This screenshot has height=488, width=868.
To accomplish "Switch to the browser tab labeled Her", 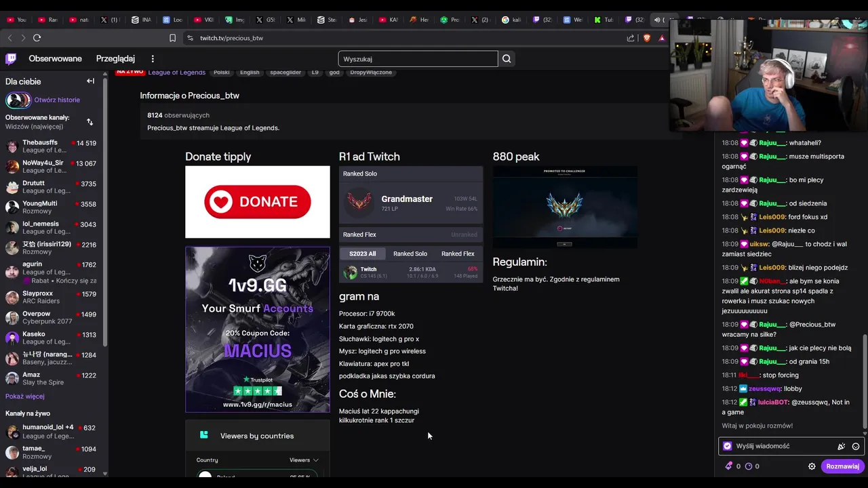I will pos(419,20).
